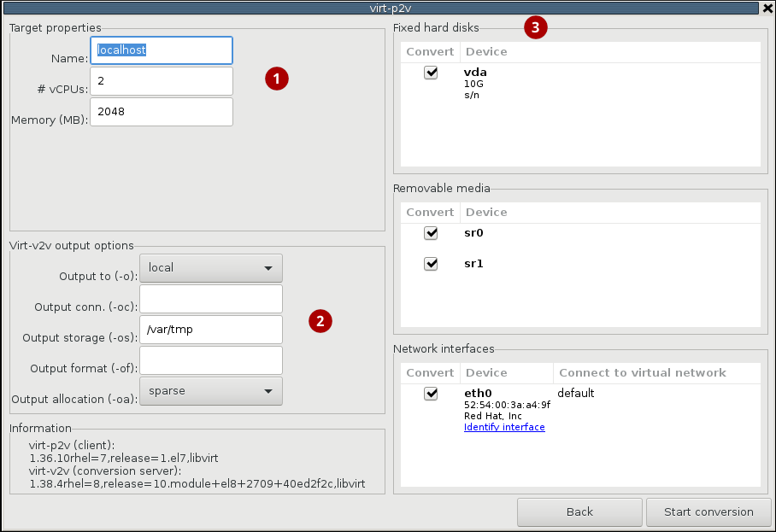The image size is (776, 532).
Task: Toggle the sr1 Convert checkbox
Action: 431,264
